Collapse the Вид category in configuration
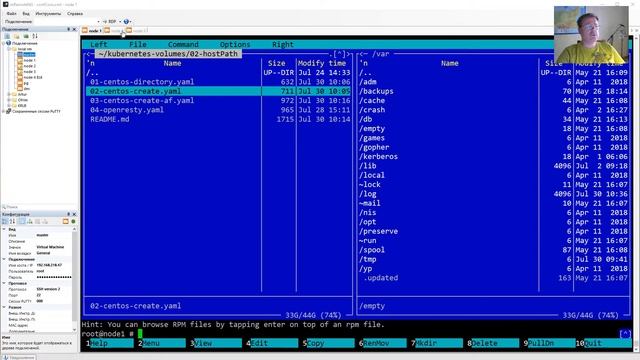The image size is (640, 360). (4, 229)
